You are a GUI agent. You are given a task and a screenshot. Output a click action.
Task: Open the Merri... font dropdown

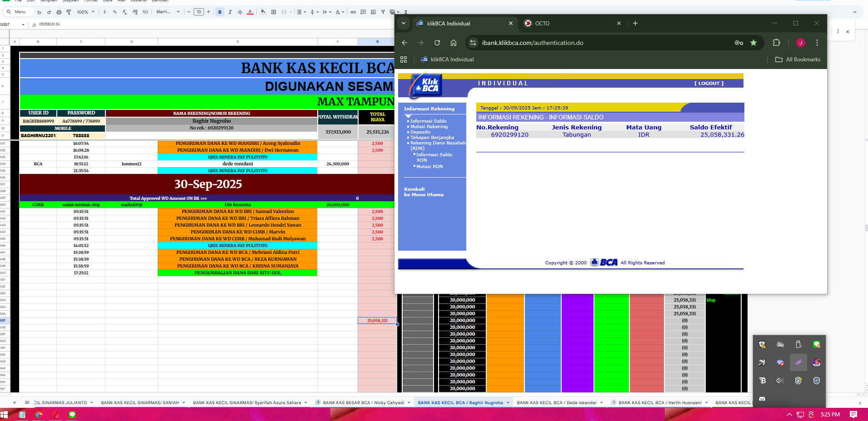pos(168,12)
